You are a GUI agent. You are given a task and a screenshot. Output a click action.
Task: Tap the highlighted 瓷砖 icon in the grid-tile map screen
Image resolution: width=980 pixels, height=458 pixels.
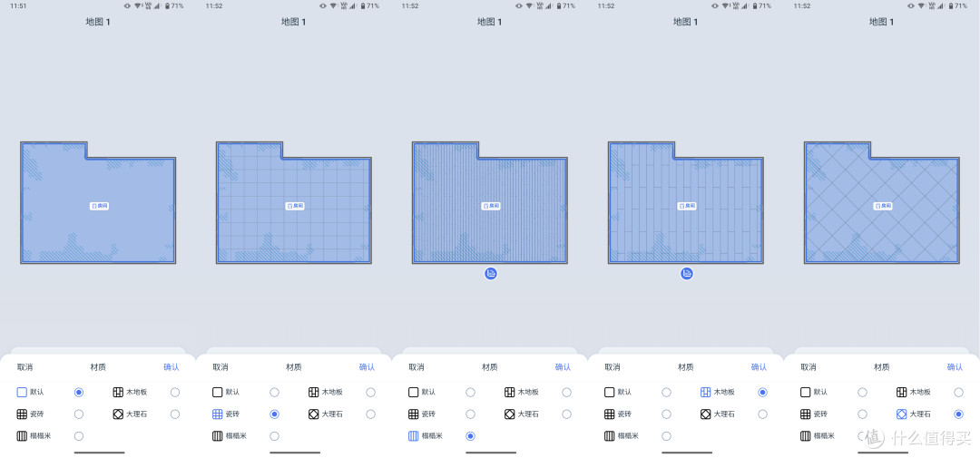coord(218,414)
